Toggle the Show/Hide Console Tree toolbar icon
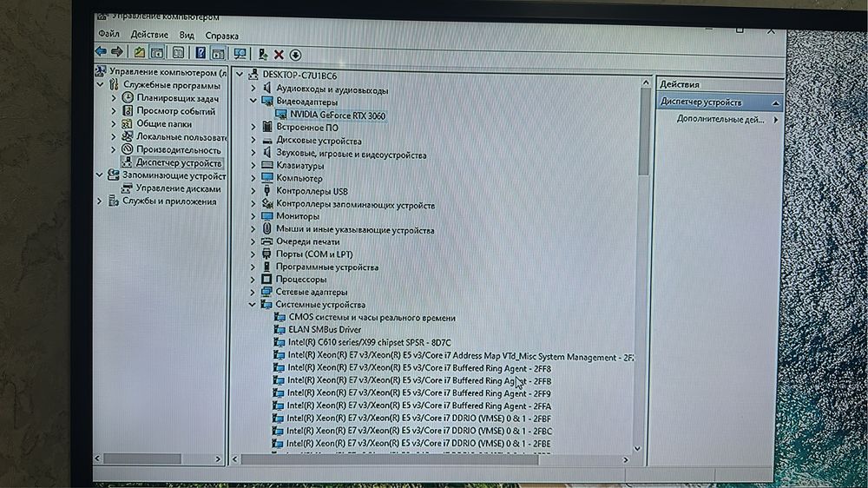The width and height of the screenshot is (868, 488). coord(157,53)
